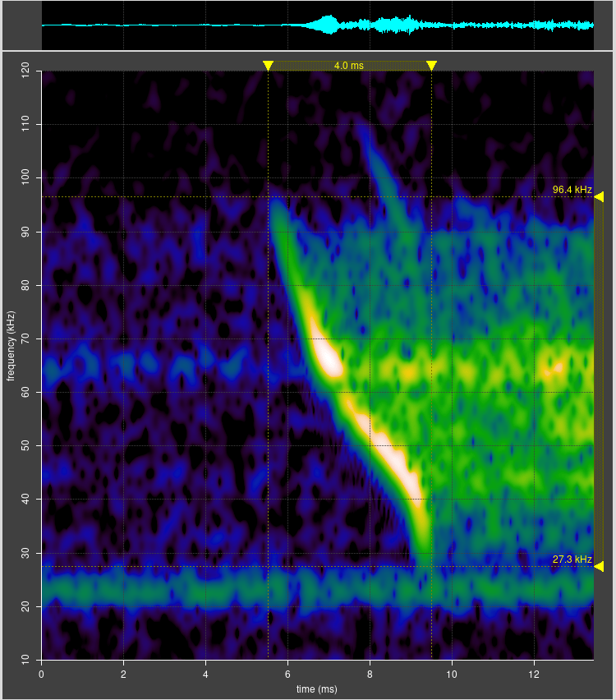Click the time (ms) axis title
This screenshot has height=700, width=616.
pos(317,688)
